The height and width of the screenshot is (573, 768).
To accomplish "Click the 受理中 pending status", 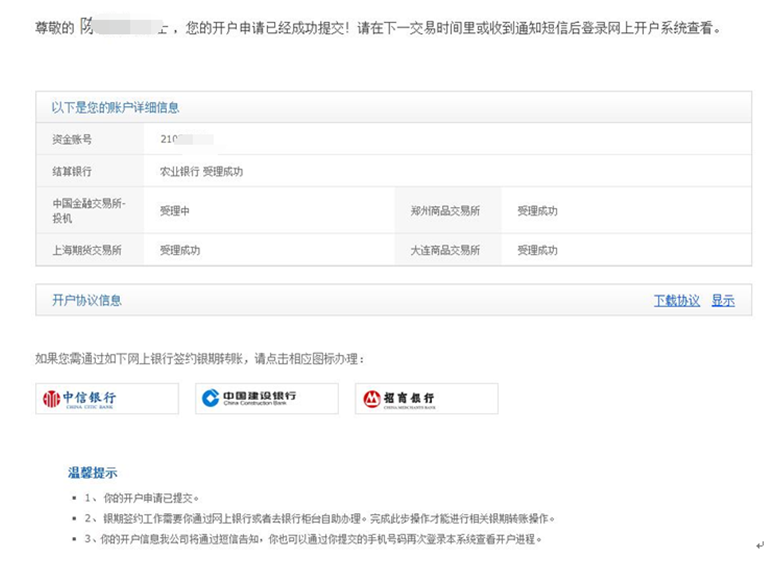I will (x=174, y=211).
